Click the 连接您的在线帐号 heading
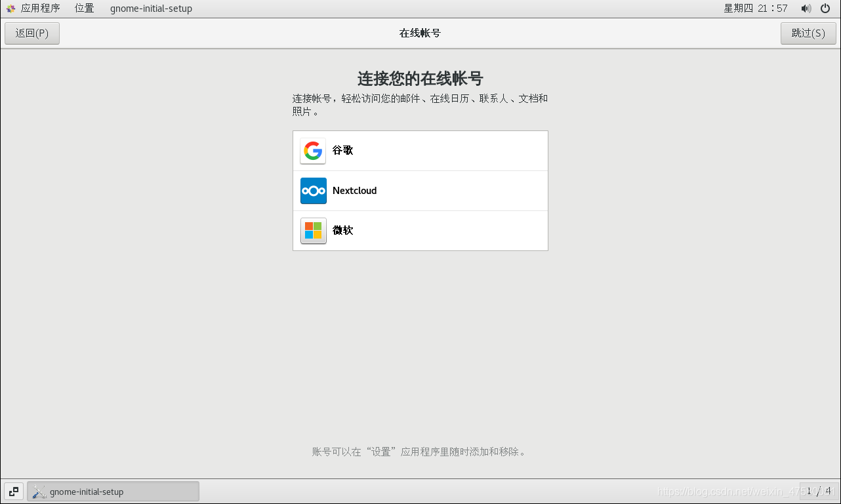The height and width of the screenshot is (504, 841). 420,79
